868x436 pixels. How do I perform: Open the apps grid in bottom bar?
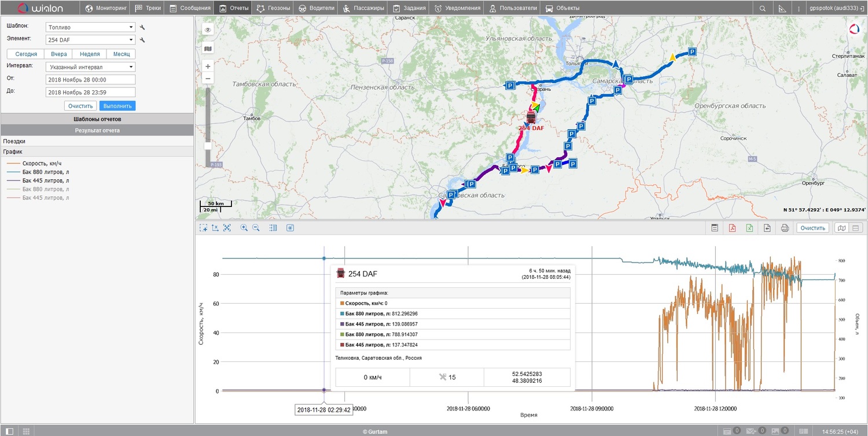27,431
